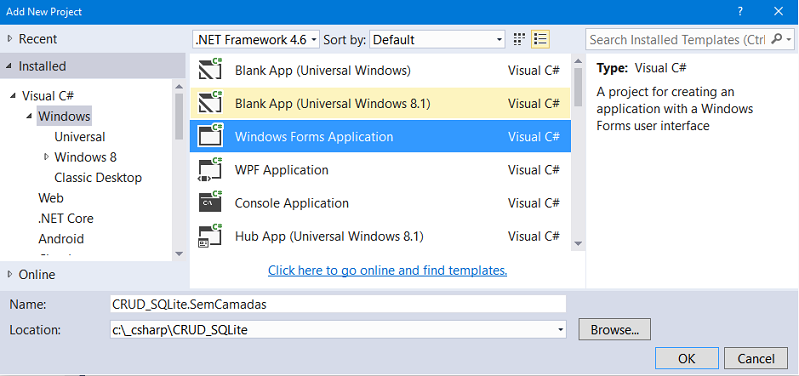Select the Classic Desktop tree item
The width and height of the screenshot is (799, 376).
98,177
